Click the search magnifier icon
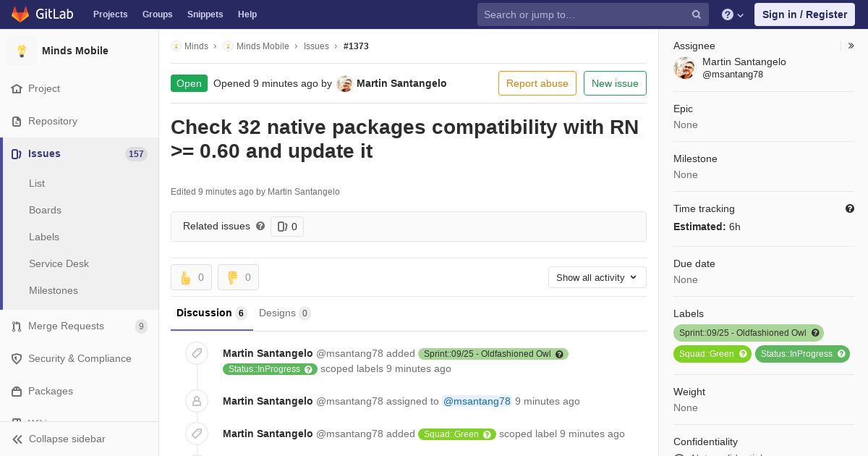Screen dimensions: 868x456 697,14
